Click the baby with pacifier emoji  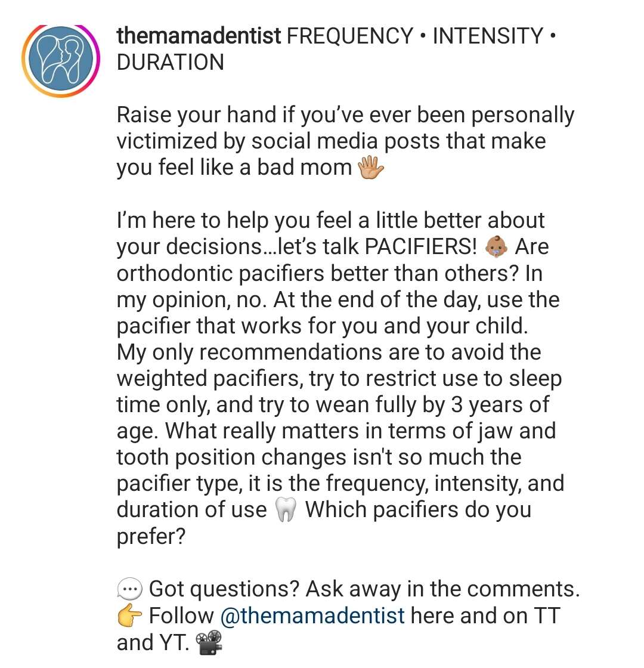point(496,246)
